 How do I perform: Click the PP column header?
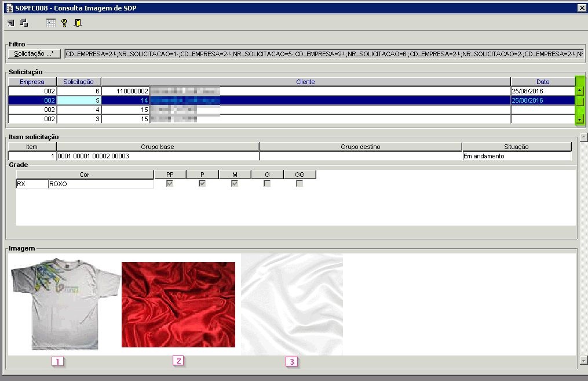pyautogui.click(x=170, y=175)
